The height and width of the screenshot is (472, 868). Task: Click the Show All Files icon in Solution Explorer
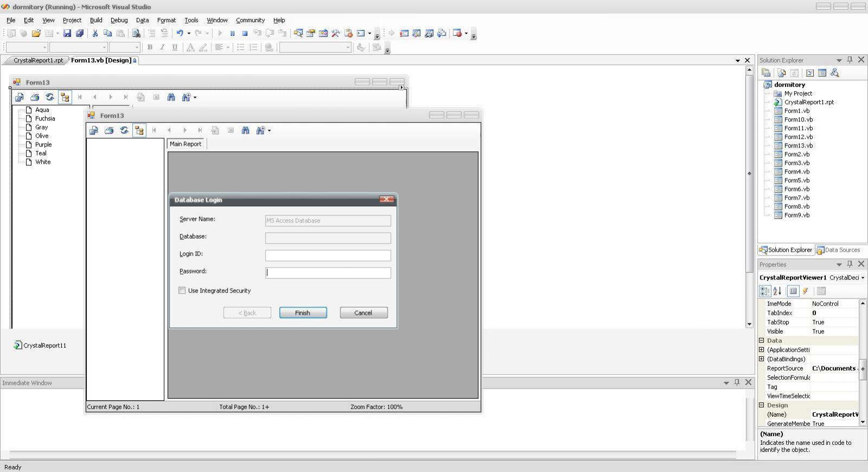click(x=781, y=73)
